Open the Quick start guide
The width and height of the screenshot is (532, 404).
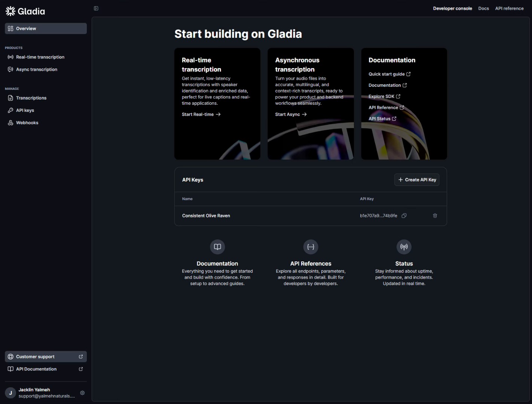pos(389,74)
